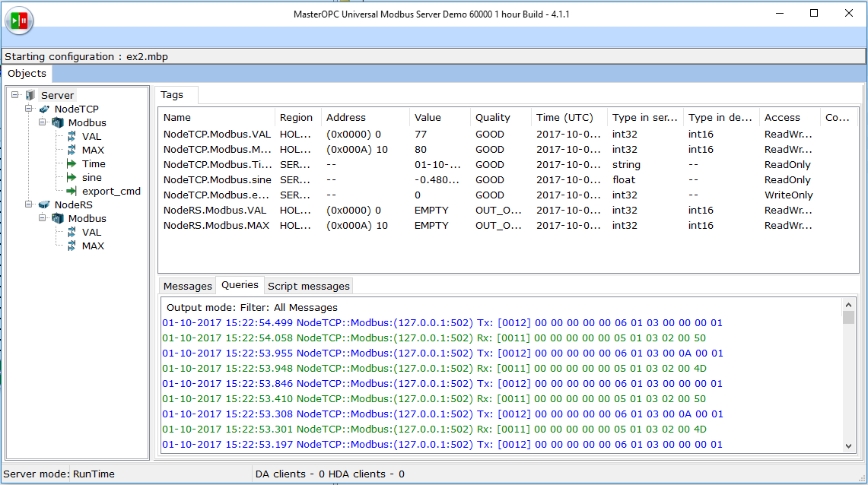Collapse the Modbus node under NodeTCP

[42, 122]
